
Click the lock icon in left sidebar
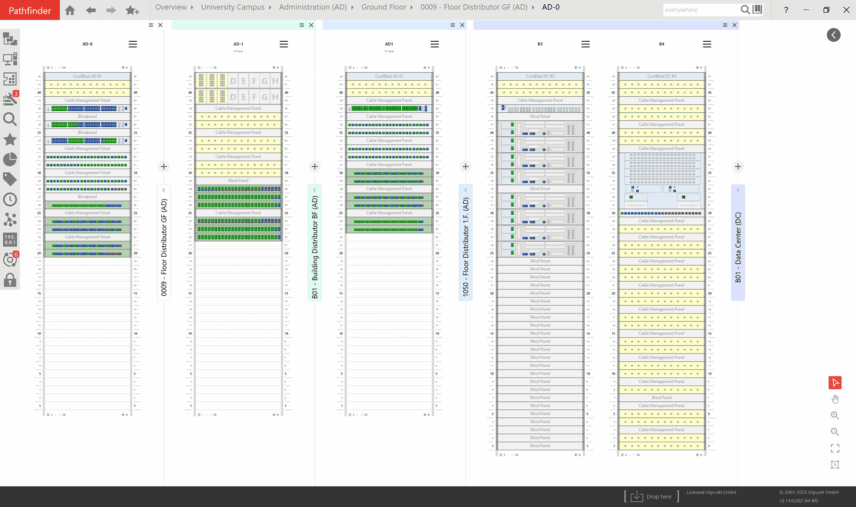10,280
